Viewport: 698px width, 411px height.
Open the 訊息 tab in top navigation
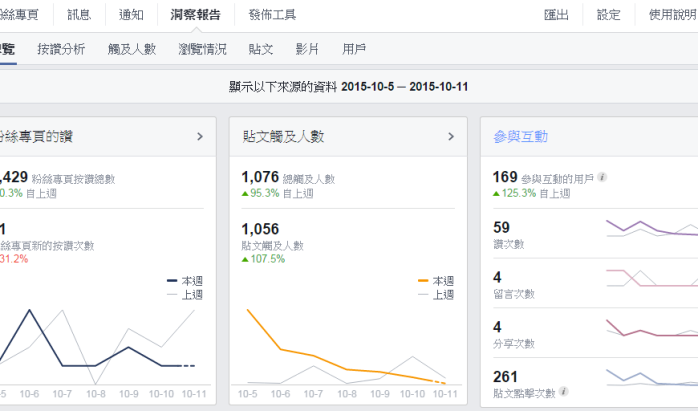(x=79, y=15)
